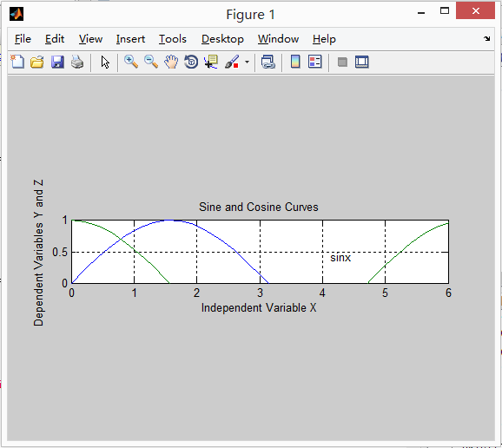Activate the Zoom Out magnifier tool

(151, 62)
